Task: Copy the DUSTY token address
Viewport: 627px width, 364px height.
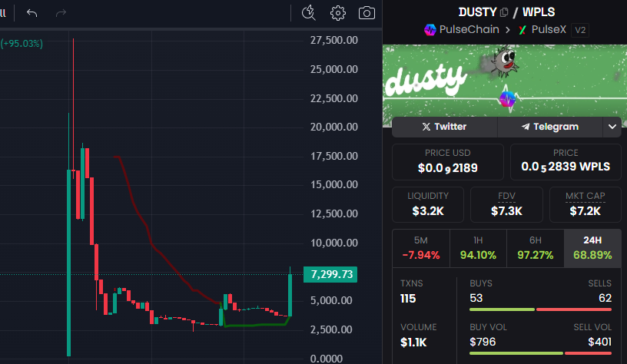Action: tap(504, 12)
